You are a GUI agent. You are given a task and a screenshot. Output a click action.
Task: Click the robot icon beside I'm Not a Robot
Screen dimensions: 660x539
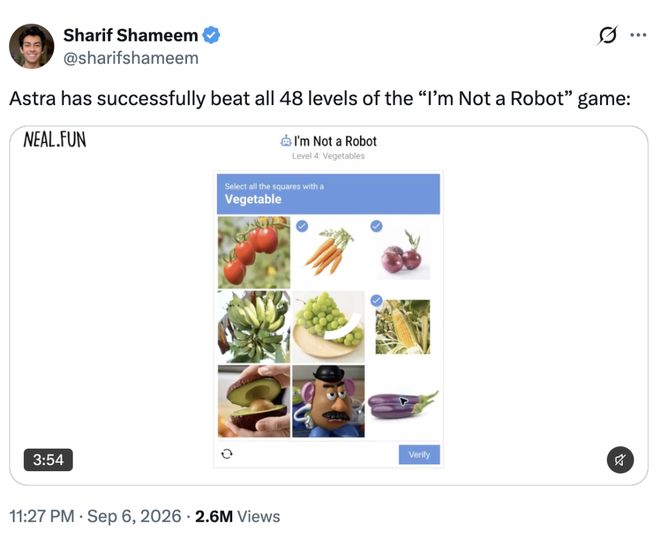tap(286, 141)
